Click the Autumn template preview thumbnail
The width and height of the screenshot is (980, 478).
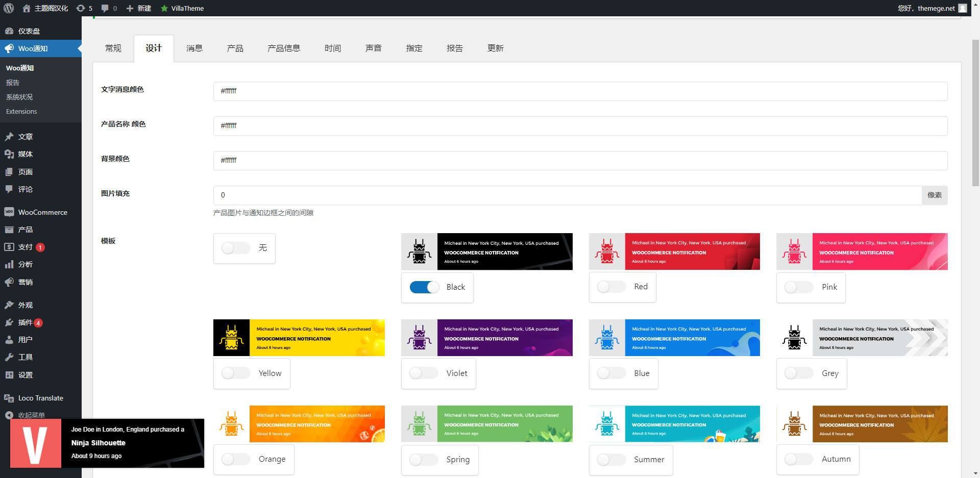click(x=862, y=424)
